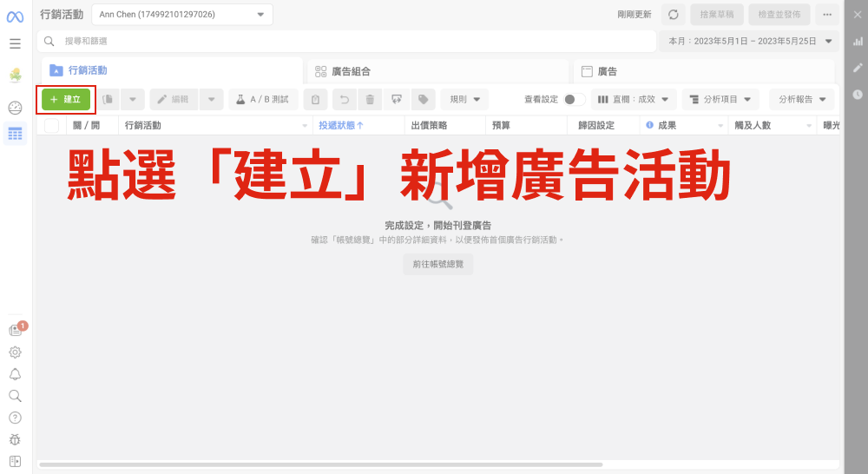Check the select-all checkbox in table header

[x=51, y=126]
